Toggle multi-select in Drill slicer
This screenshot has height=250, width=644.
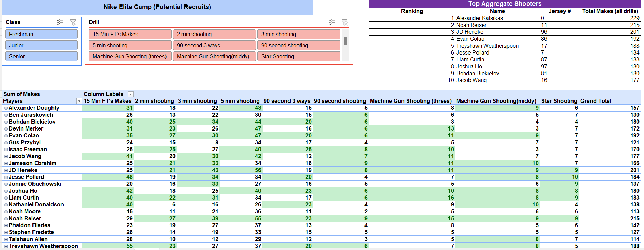pyautogui.click(x=332, y=22)
